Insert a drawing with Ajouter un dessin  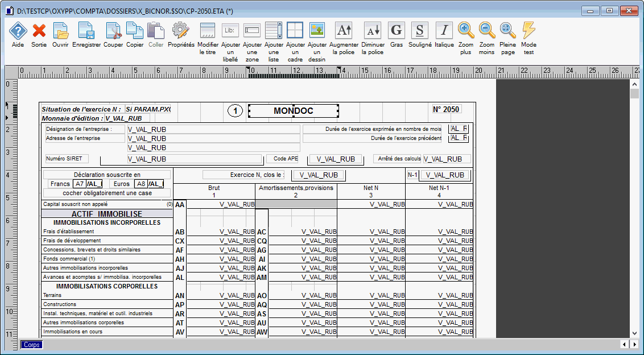point(317,31)
